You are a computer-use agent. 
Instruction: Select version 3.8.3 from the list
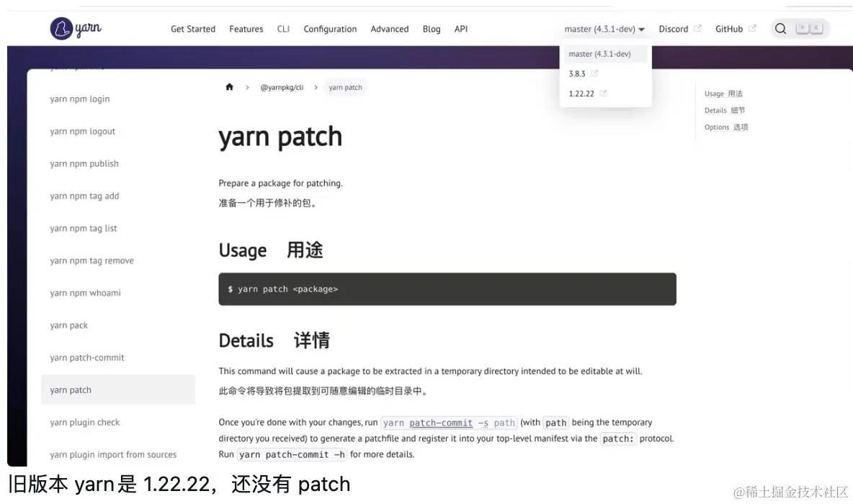tap(577, 74)
